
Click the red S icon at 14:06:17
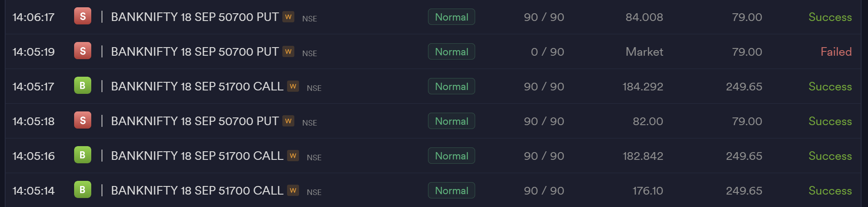(x=83, y=17)
